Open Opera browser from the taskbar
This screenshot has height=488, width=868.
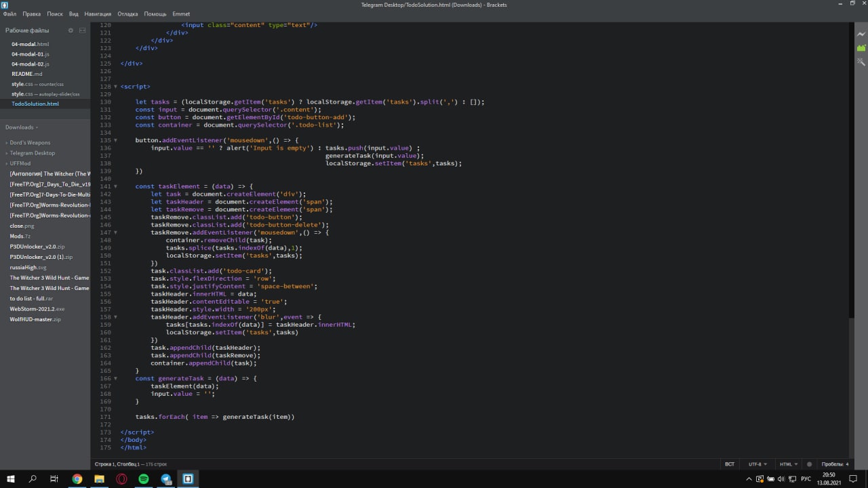point(121,479)
